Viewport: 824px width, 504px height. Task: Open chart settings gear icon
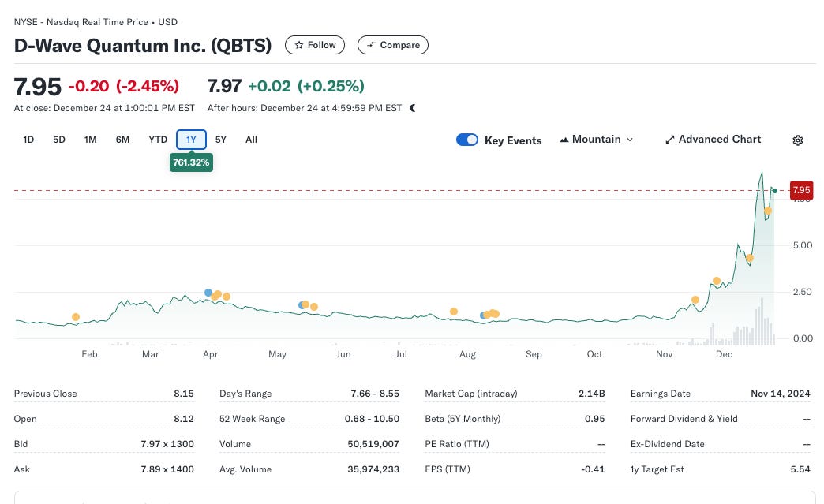pos(798,140)
